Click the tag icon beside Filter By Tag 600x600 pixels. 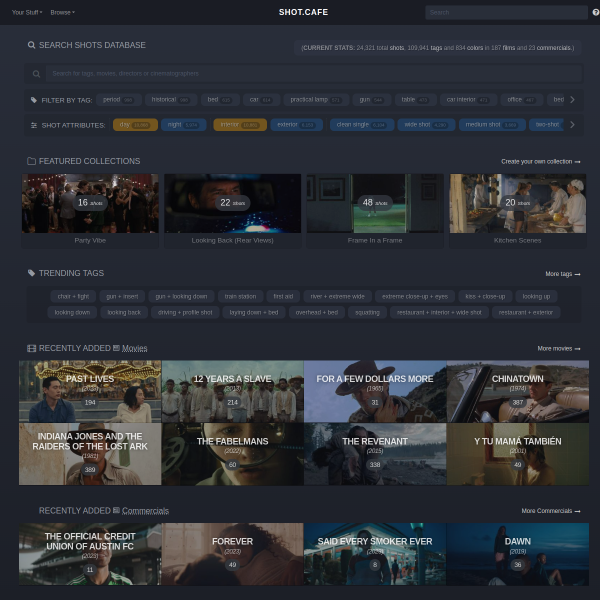(x=34, y=100)
